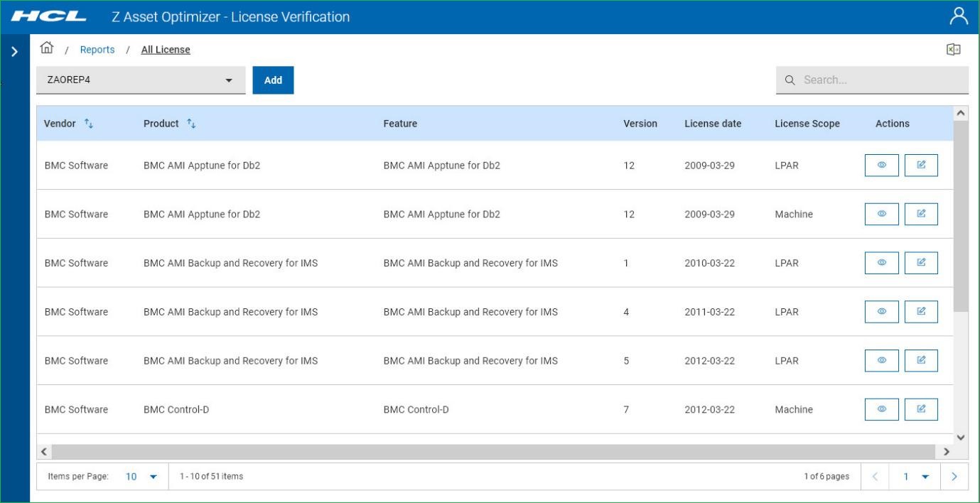View Apptune for Db2 Machine scope license
The height and width of the screenshot is (503, 980).
tap(881, 214)
